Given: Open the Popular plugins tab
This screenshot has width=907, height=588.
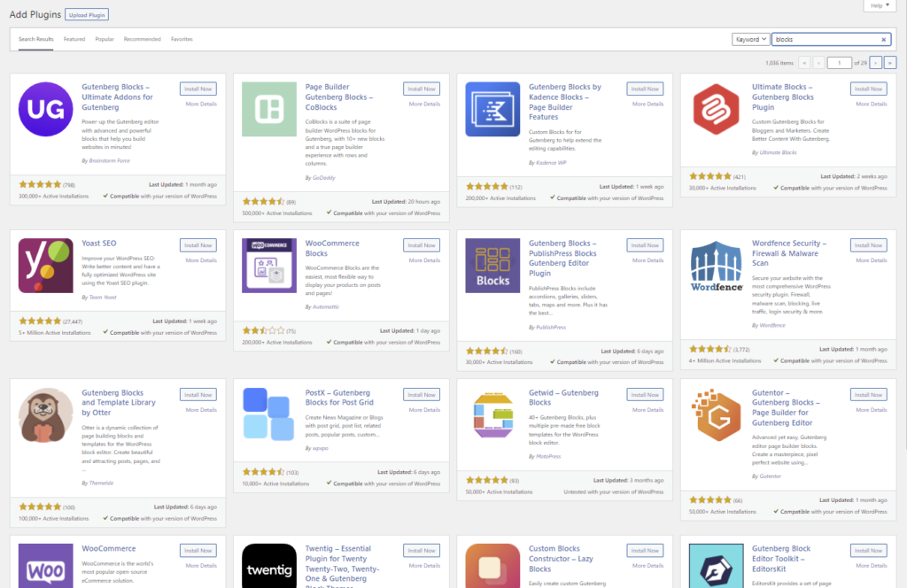Looking at the screenshot, I should coord(105,39).
